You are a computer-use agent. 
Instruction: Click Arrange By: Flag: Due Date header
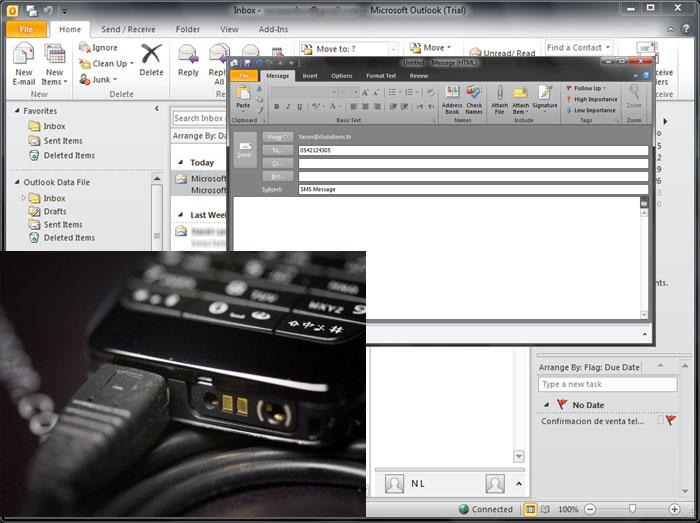(x=589, y=367)
